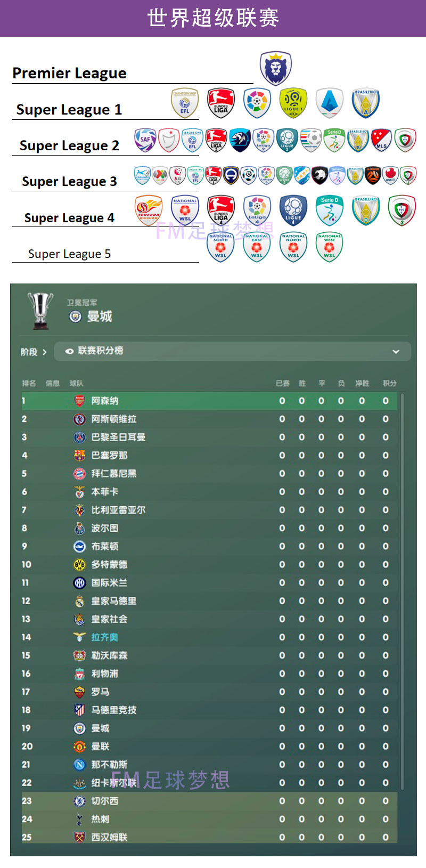Sort table by 净胜 column header

click(362, 383)
